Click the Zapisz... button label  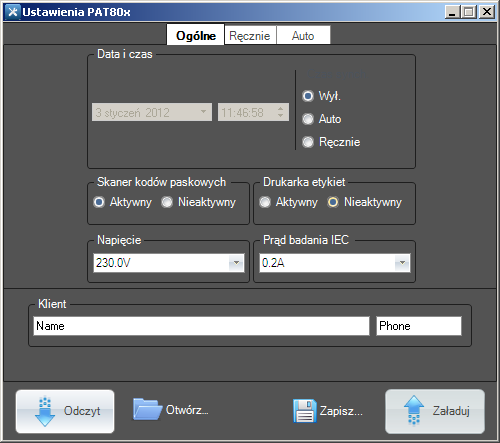click(x=341, y=411)
